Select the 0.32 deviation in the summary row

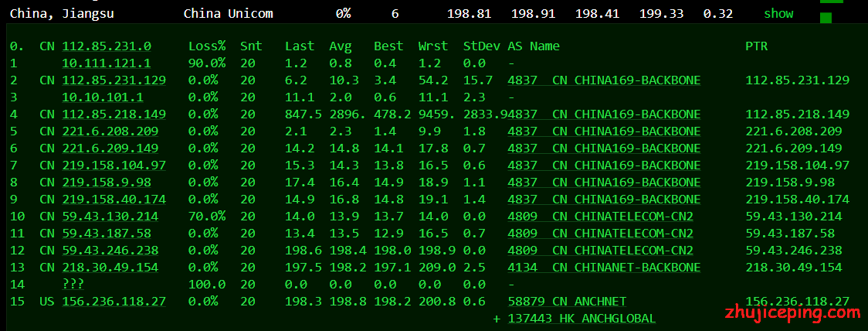pos(718,13)
